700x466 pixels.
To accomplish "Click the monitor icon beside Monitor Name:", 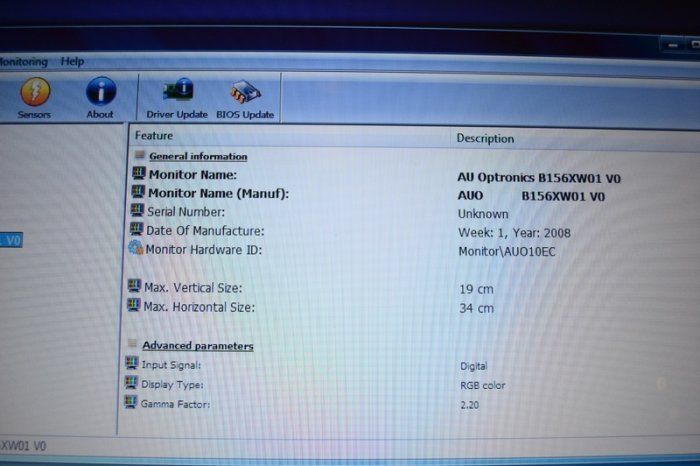I will click(x=139, y=173).
